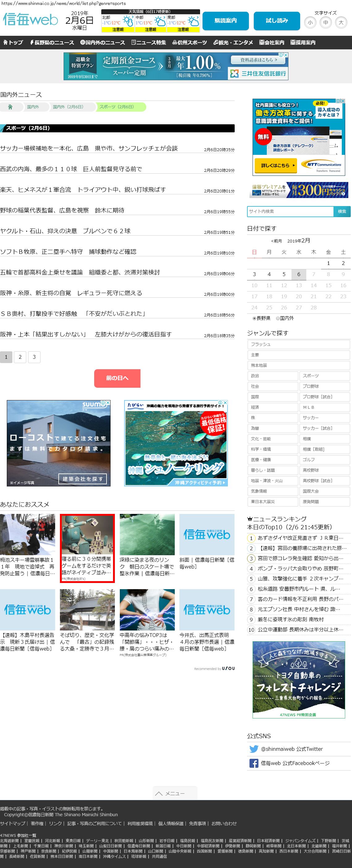Close the SUUMO housing ad
352x868 pixels.
[x=108, y=402]
